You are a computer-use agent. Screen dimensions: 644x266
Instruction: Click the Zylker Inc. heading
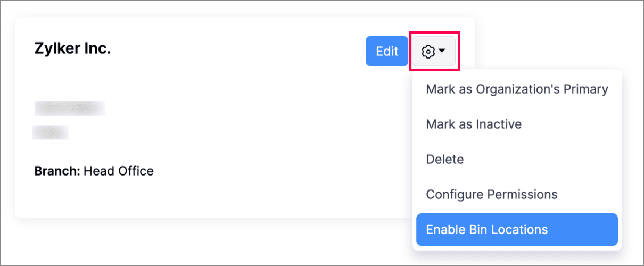coord(72,48)
